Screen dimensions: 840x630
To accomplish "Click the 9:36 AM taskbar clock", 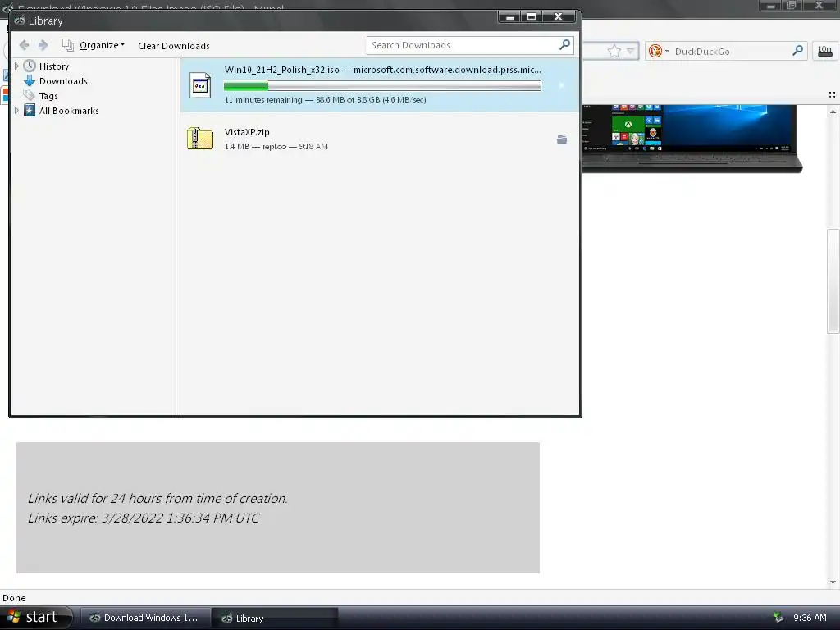I will coord(810,618).
